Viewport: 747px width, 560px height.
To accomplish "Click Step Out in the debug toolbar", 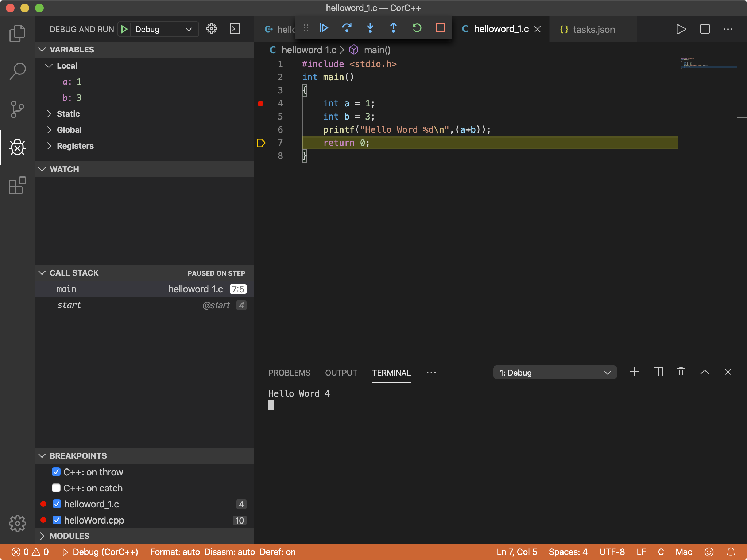I will coord(394,28).
